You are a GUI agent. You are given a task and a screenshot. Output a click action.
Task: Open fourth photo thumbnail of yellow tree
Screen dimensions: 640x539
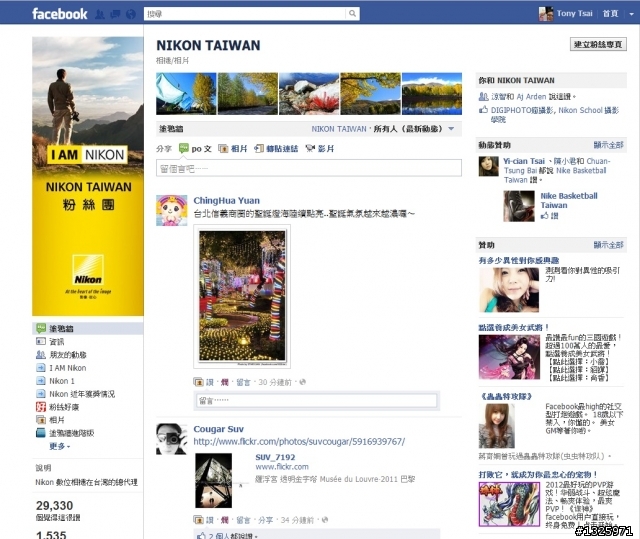[370, 93]
